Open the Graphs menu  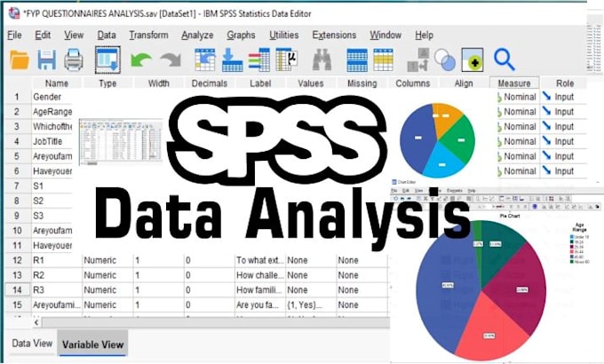click(241, 35)
